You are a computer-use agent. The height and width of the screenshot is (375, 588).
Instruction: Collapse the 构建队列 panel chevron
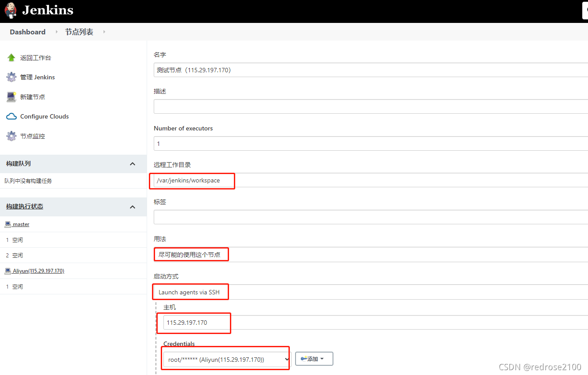coord(133,164)
